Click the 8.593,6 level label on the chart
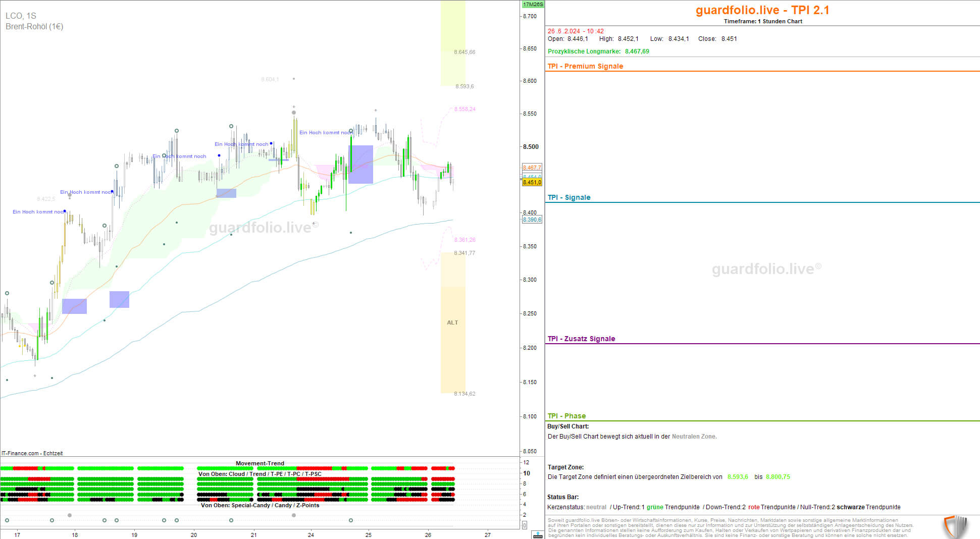This screenshot has width=980, height=539. pos(465,86)
